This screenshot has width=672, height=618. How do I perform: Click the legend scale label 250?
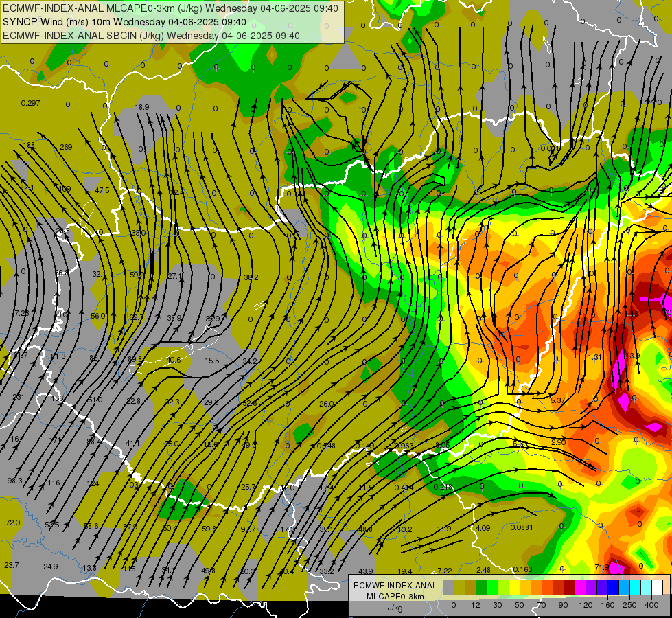[x=629, y=605]
